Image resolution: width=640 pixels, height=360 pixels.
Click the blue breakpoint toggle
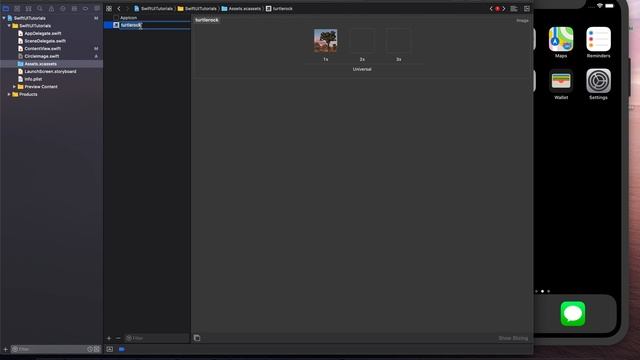pyautogui.click(x=122, y=349)
